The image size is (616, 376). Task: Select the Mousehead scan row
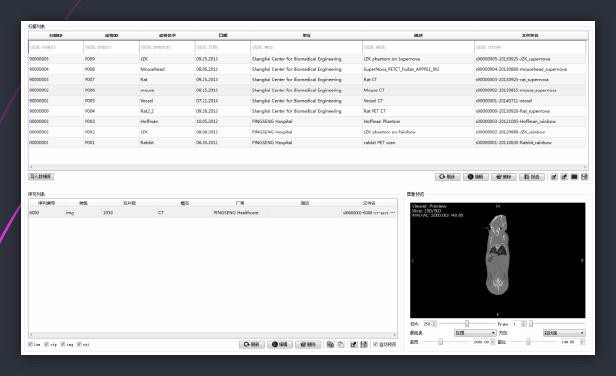click(x=307, y=69)
